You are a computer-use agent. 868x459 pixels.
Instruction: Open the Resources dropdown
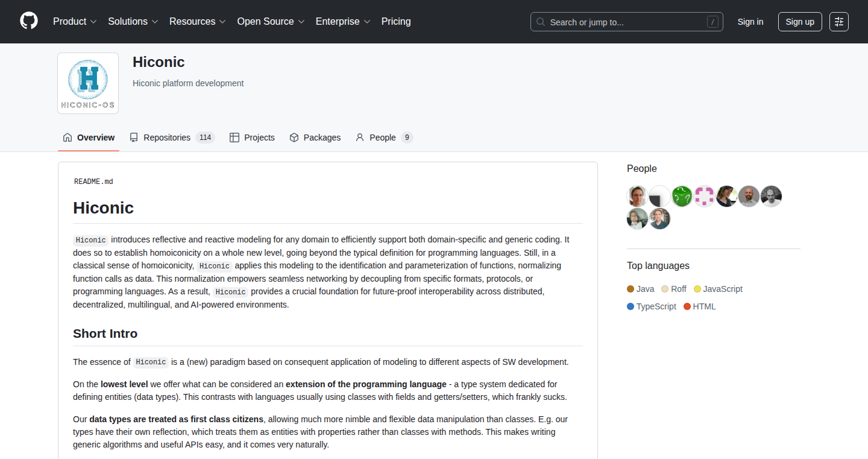pyautogui.click(x=198, y=22)
